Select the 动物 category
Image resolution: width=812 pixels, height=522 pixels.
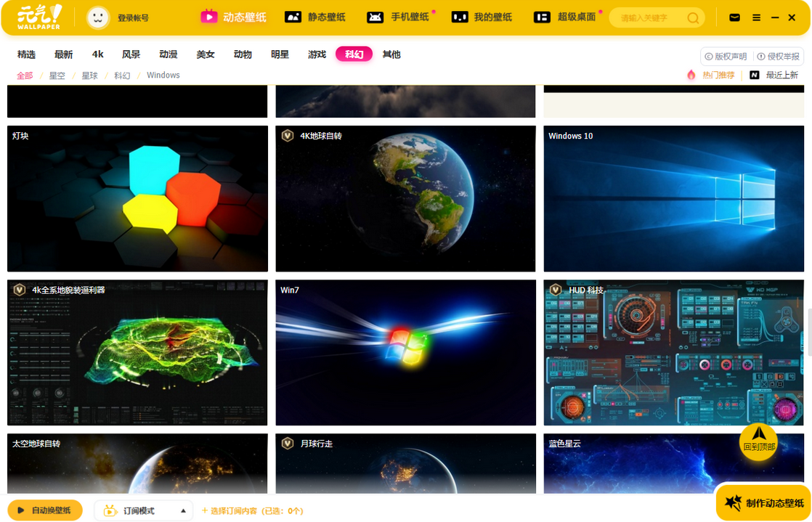coord(243,54)
